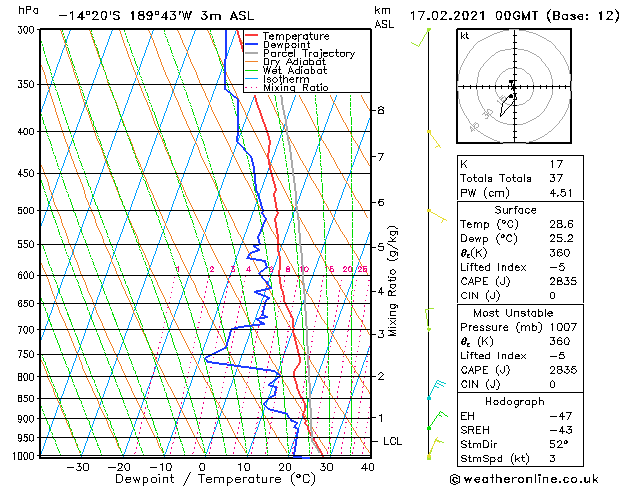
Task: Click the surface CIN (J) value 0
Action: click(552, 296)
